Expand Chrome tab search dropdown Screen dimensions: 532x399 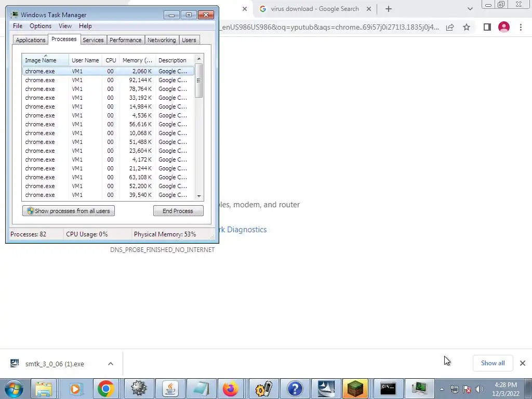pyautogui.click(x=470, y=9)
